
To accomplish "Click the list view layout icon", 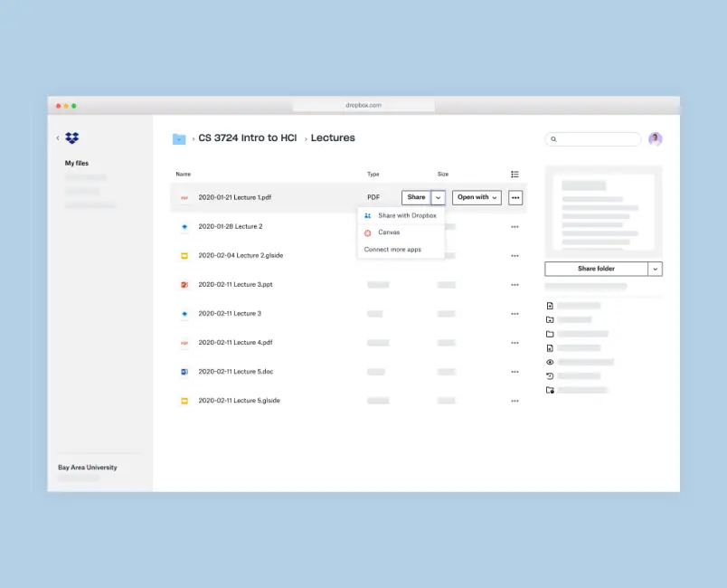I will (x=515, y=174).
